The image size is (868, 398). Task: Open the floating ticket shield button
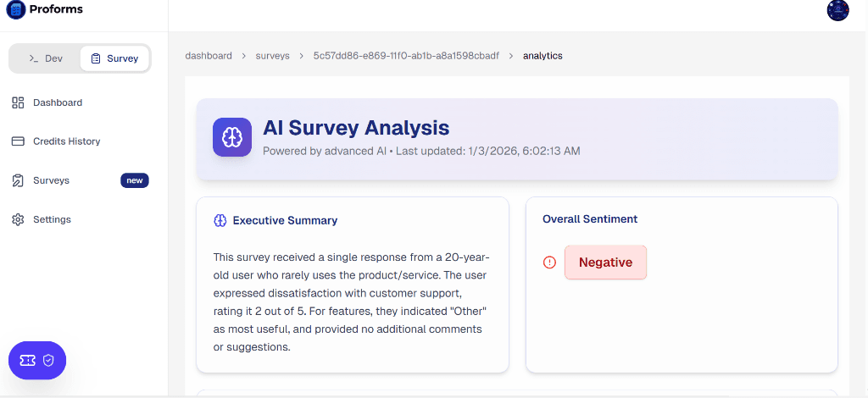(x=37, y=360)
